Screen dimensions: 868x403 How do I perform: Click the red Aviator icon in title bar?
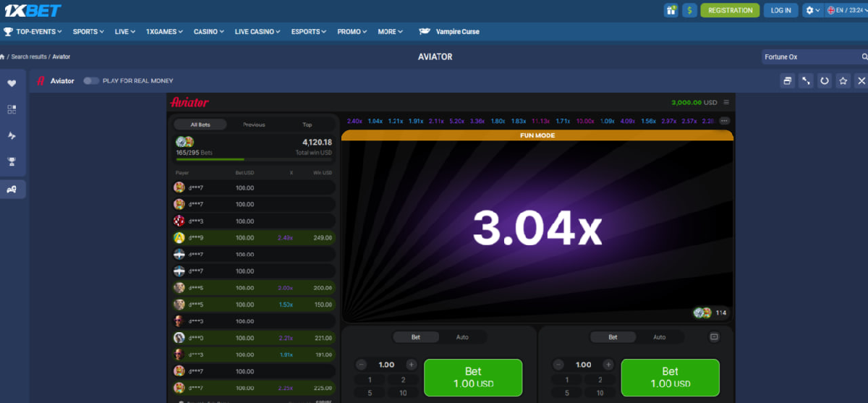(41, 81)
